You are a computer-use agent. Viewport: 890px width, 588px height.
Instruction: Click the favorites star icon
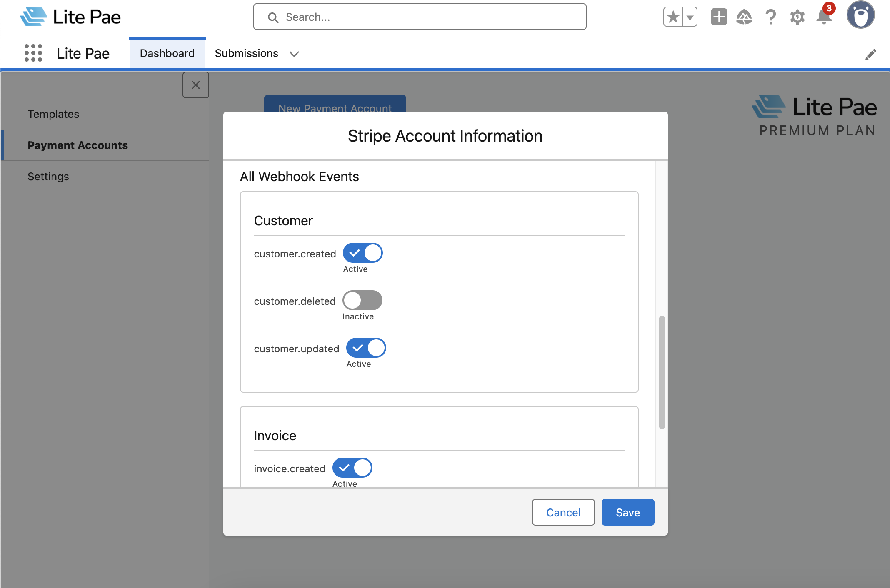[x=673, y=17]
